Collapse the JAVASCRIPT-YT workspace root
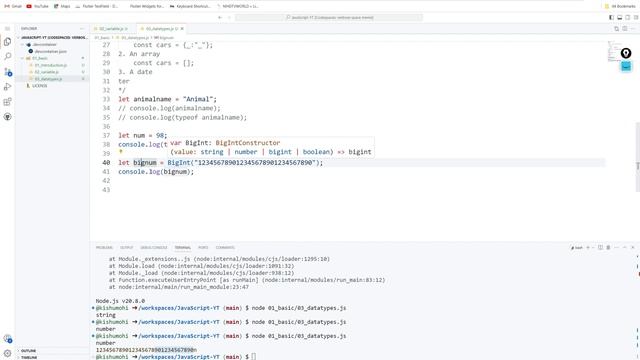640x360 pixels. point(53,38)
